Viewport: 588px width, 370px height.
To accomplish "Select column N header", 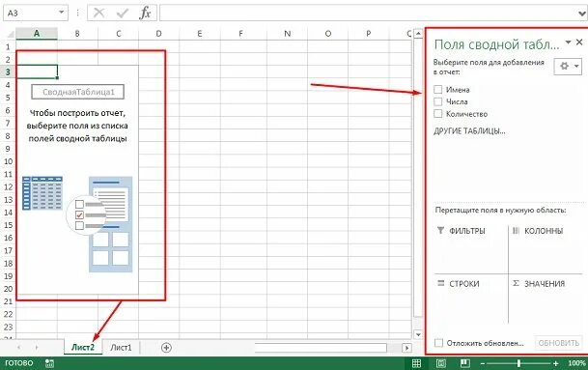I will pyautogui.click(x=288, y=34).
